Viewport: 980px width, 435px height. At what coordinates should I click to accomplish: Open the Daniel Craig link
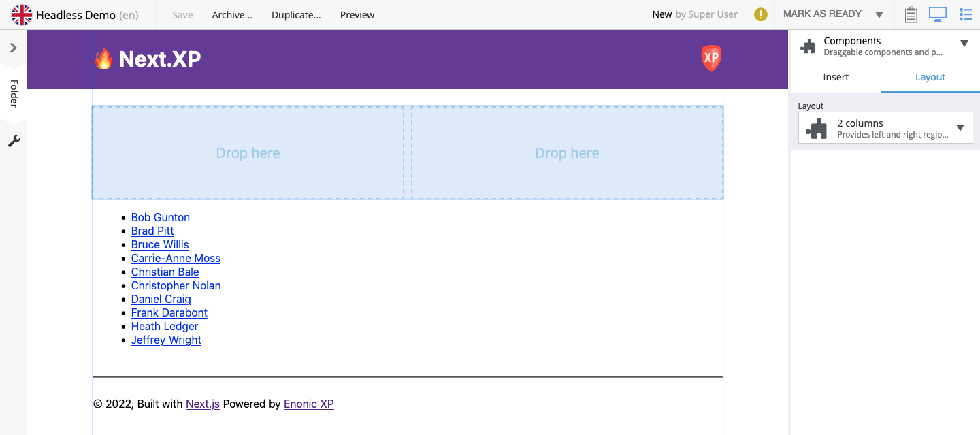[x=161, y=299]
